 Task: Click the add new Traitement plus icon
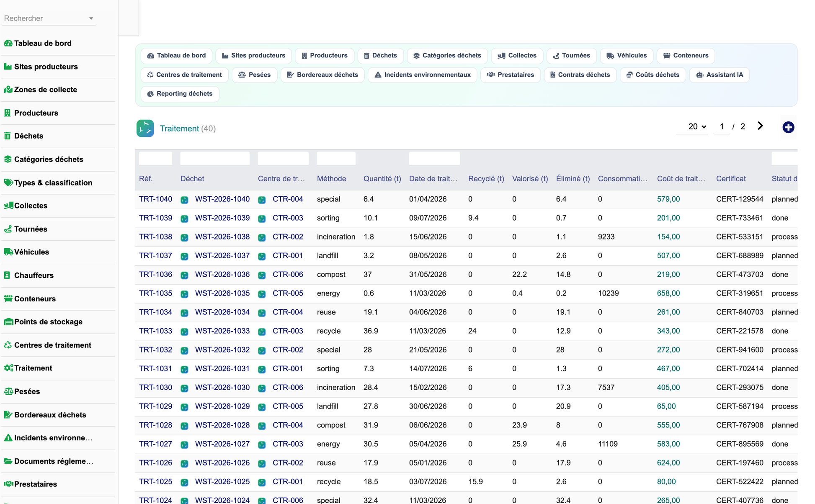788,127
